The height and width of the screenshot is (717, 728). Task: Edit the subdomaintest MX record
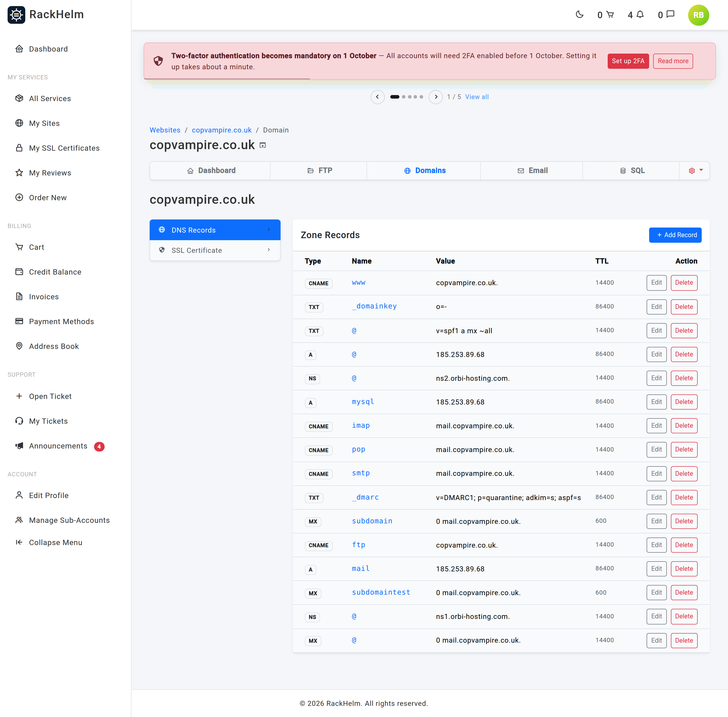click(x=656, y=593)
